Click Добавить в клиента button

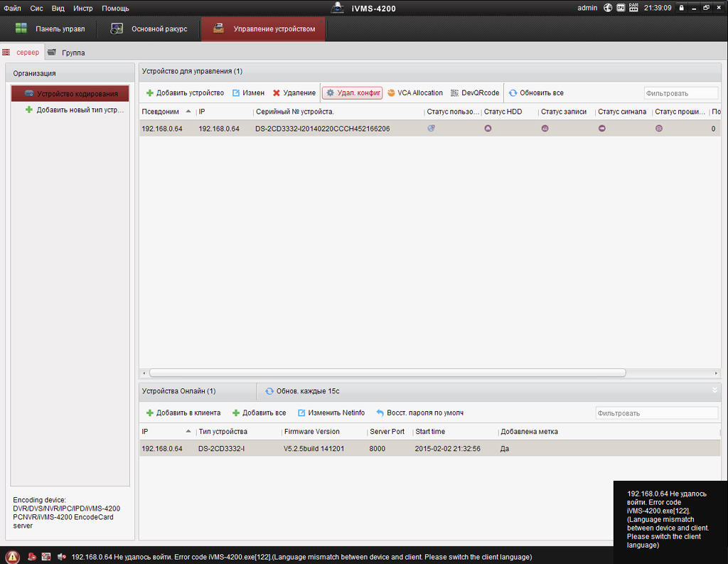pyautogui.click(x=183, y=413)
